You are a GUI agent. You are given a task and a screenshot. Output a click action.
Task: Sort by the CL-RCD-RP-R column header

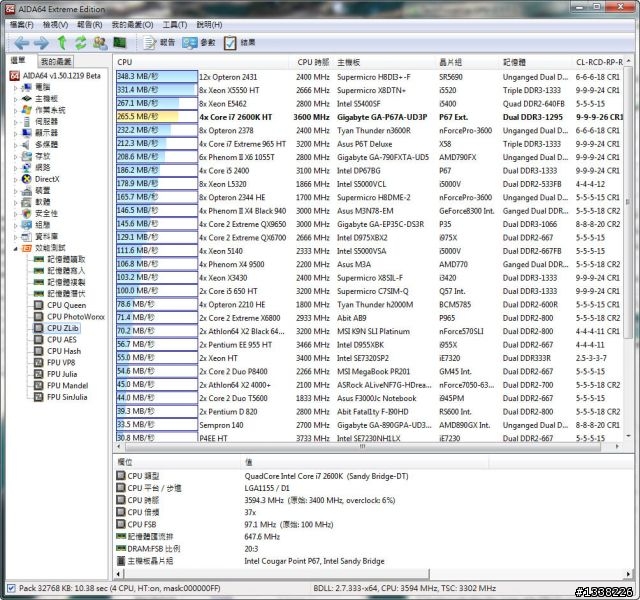599,62
